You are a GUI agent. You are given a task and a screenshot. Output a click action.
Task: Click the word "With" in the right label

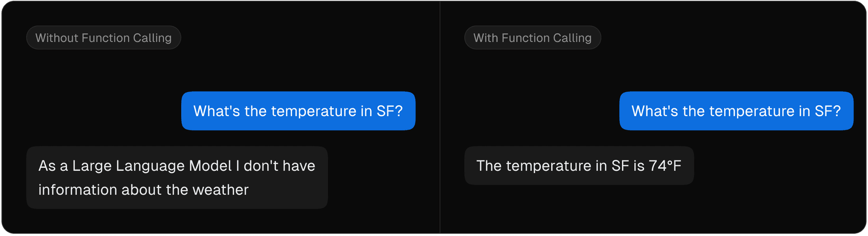coord(486,38)
